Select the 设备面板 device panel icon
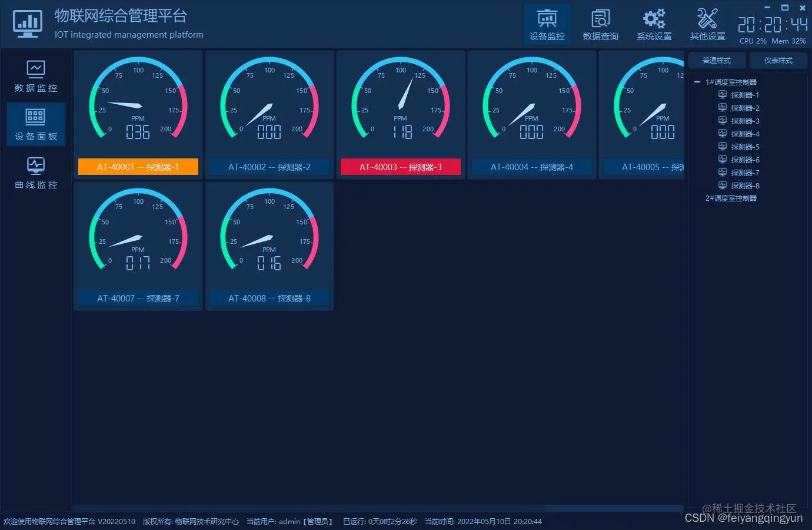The width and height of the screenshot is (812, 530). point(36,124)
